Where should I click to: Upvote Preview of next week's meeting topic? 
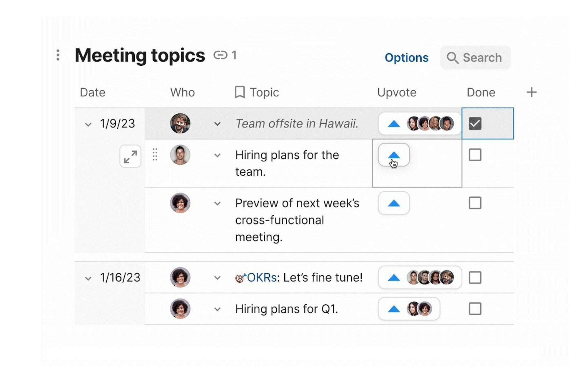click(394, 203)
